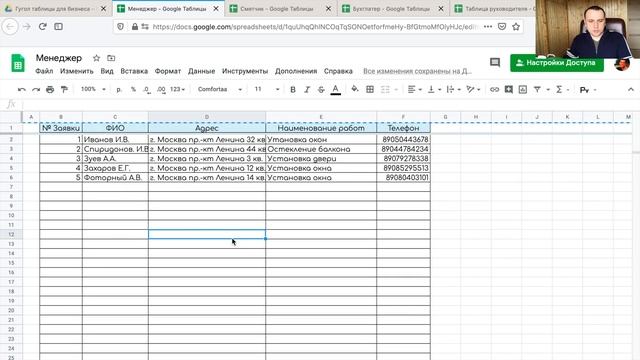The width and height of the screenshot is (640, 360).
Task: Merge cells button
Action: 385,89
